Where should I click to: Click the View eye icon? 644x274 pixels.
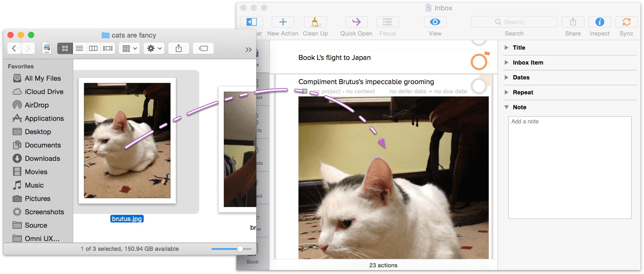point(435,22)
